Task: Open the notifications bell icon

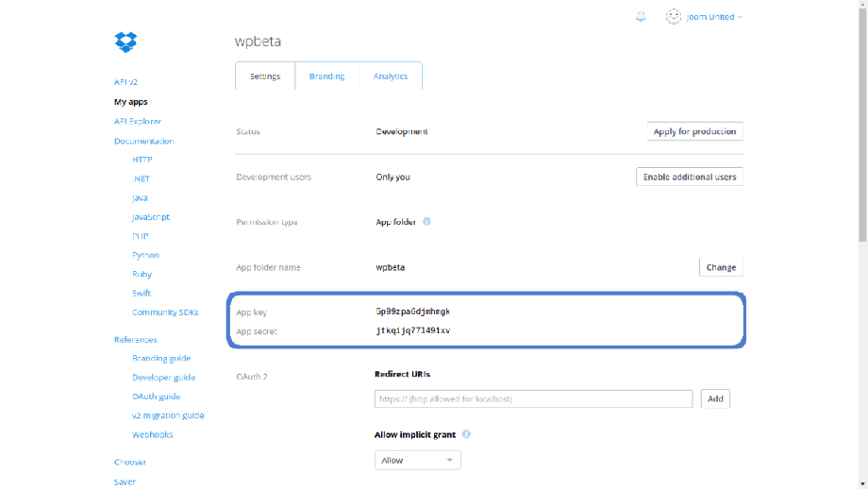Action: point(641,17)
